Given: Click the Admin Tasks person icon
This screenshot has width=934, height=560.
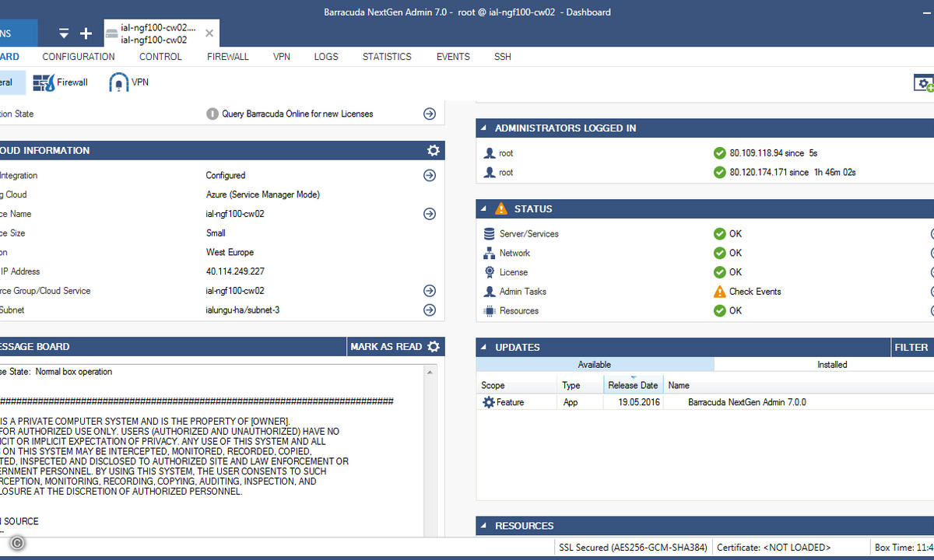Looking at the screenshot, I should [x=490, y=292].
